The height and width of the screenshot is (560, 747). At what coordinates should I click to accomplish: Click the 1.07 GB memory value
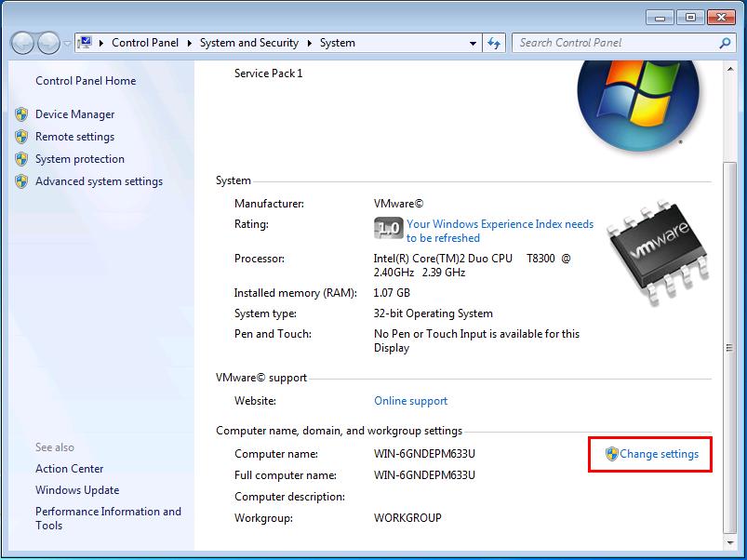click(392, 293)
